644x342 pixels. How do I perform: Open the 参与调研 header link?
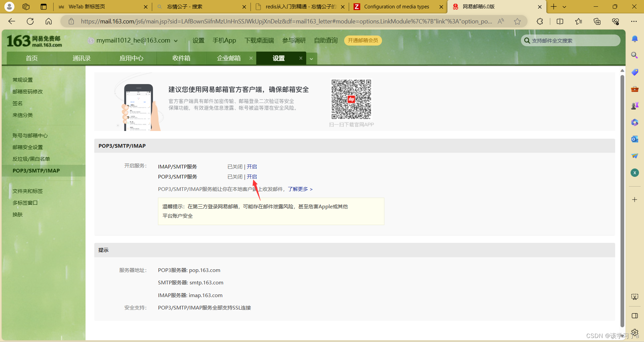[x=294, y=41]
